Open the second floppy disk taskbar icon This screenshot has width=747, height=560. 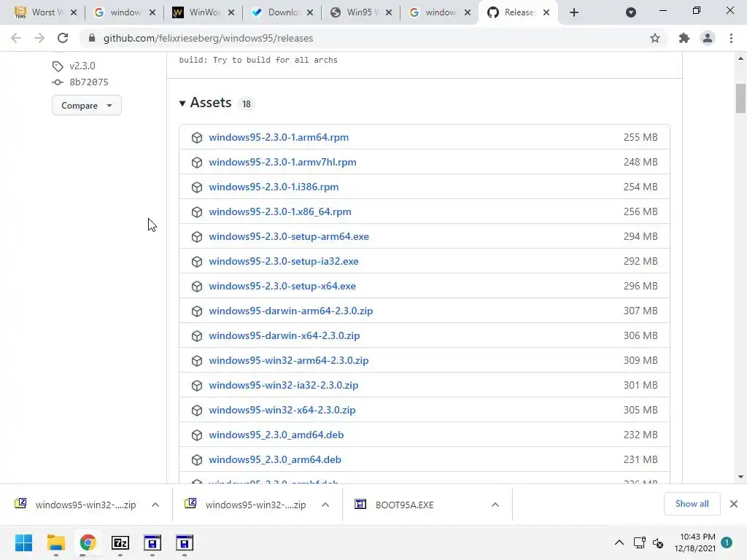(x=185, y=542)
